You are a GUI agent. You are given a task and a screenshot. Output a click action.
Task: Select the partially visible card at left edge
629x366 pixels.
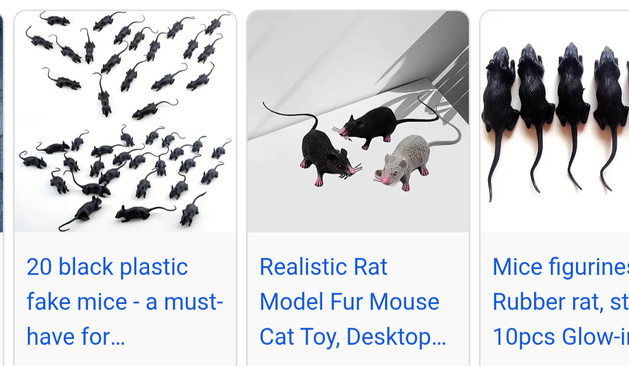(1, 122)
